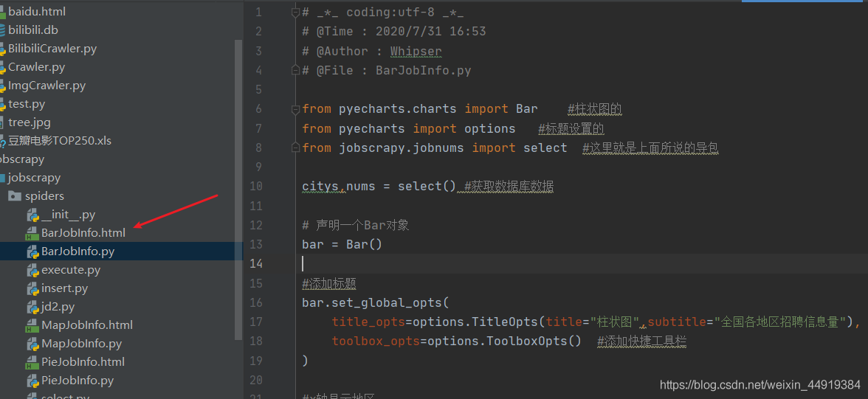Click the 'toolbox_opts' parameter

376,341
